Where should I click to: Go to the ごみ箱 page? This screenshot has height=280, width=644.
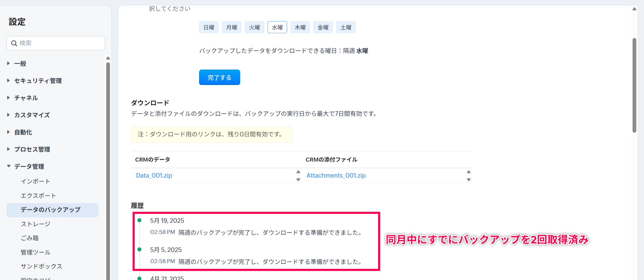coord(29,238)
